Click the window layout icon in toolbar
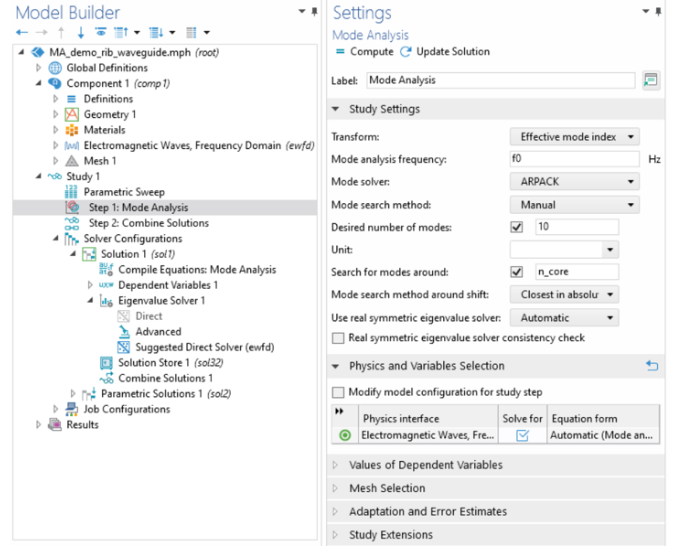The image size is (676, 552). coord(191,32)
